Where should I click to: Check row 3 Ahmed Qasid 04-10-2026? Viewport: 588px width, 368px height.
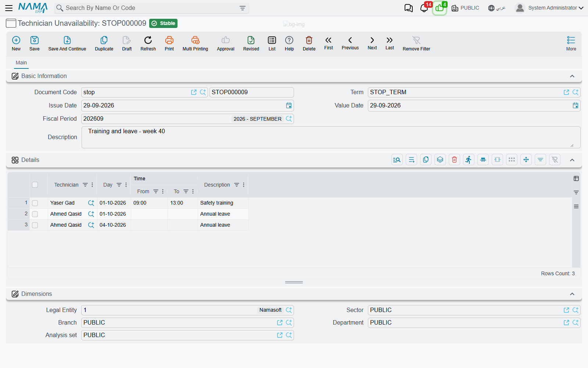coord(35,225)
